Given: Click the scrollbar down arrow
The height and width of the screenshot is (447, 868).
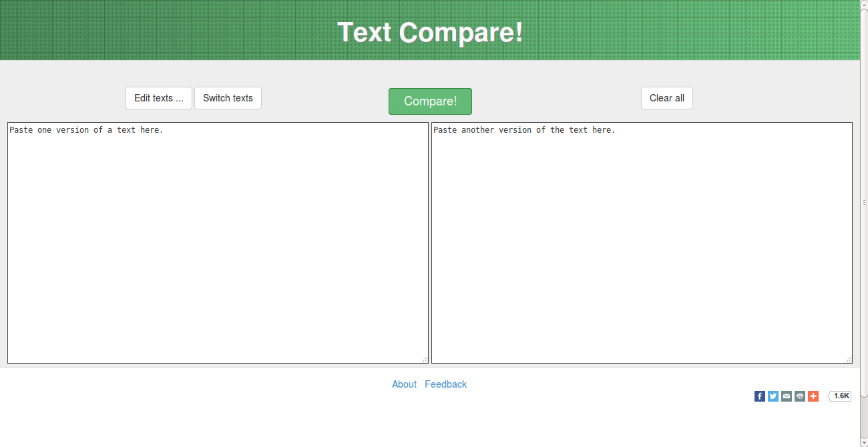Looking at the screenshot, I should (864, 442).
